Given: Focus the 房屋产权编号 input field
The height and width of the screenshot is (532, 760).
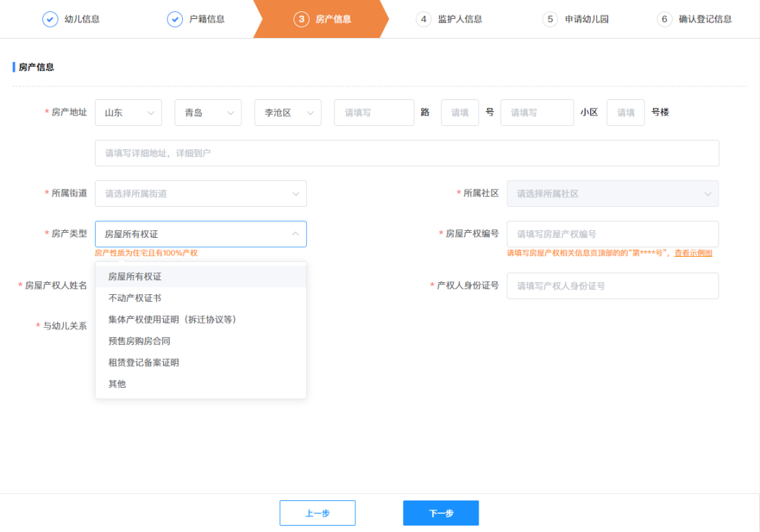Looking at the screenshot, I should coord(612,234).
